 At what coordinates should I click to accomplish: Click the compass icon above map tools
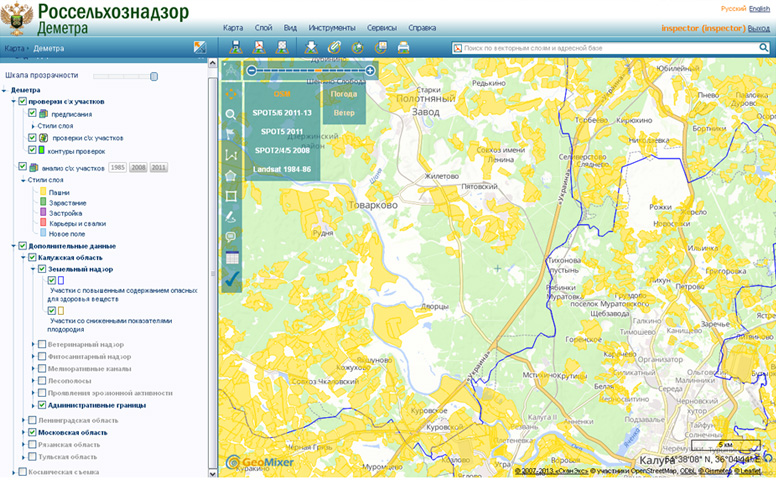(x=231, y=71)
